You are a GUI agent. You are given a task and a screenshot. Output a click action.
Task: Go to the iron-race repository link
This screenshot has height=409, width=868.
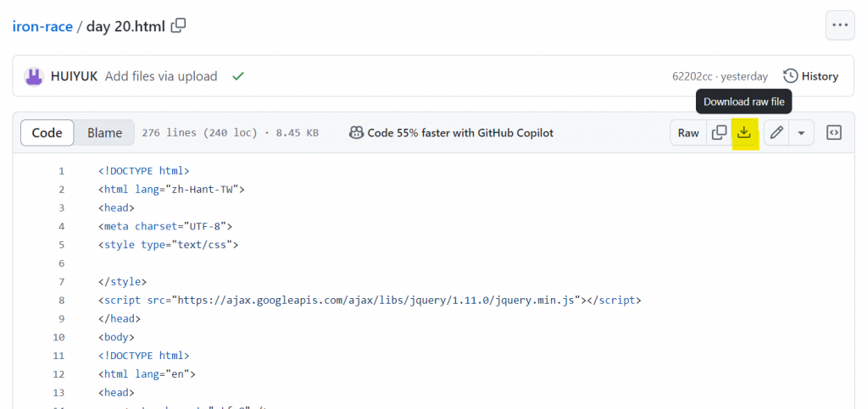[x=42, y=25]
